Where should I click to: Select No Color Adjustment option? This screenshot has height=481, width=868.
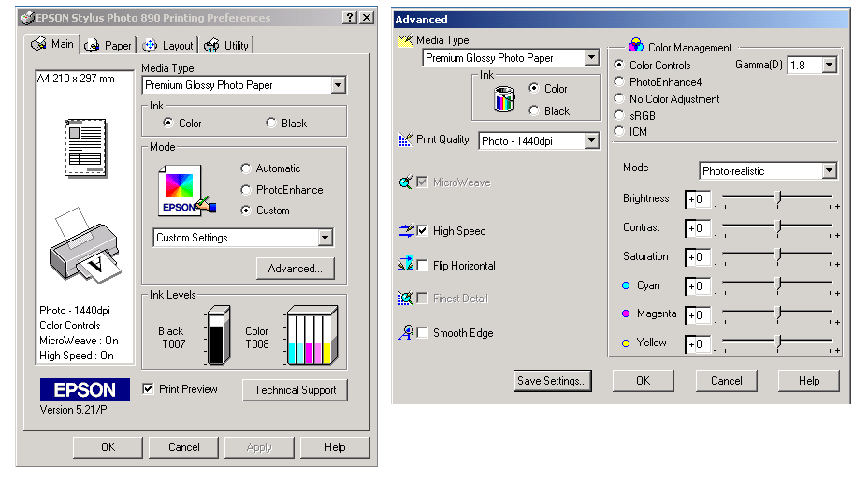pos(619,98)
